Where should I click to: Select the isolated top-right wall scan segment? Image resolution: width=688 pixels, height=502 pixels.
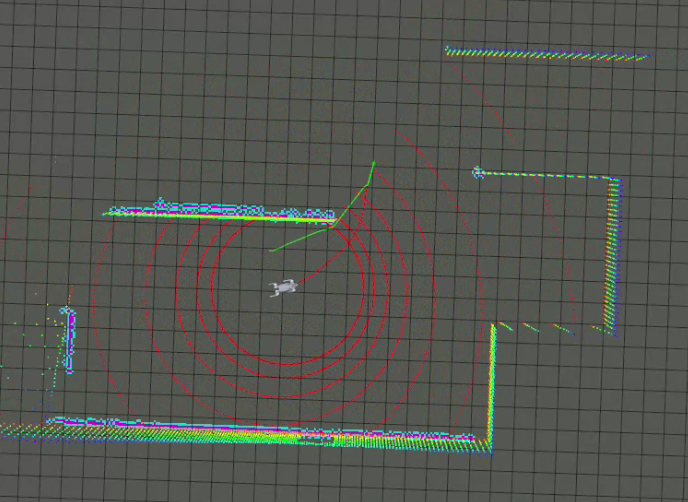[548, 54]
